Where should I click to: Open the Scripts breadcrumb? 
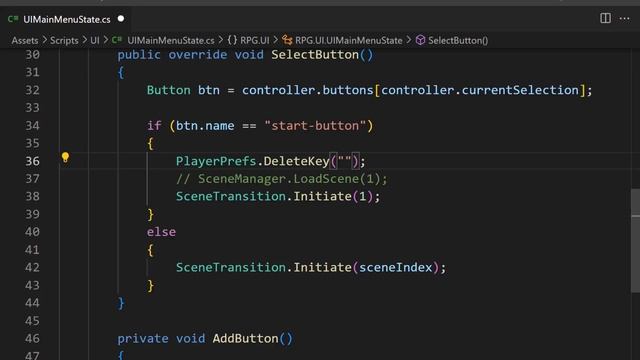[x=64, y=40]
